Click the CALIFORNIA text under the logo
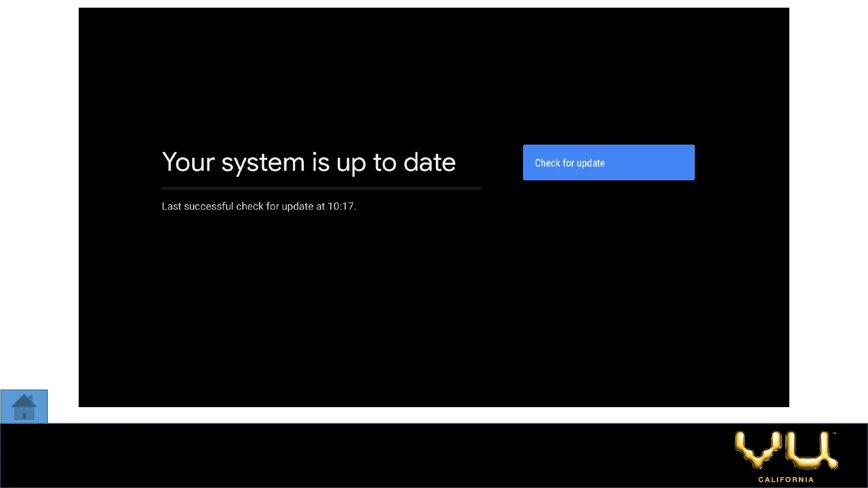Image resolution: width=868 pixels, height=488 pixels. tap(786, 479)
